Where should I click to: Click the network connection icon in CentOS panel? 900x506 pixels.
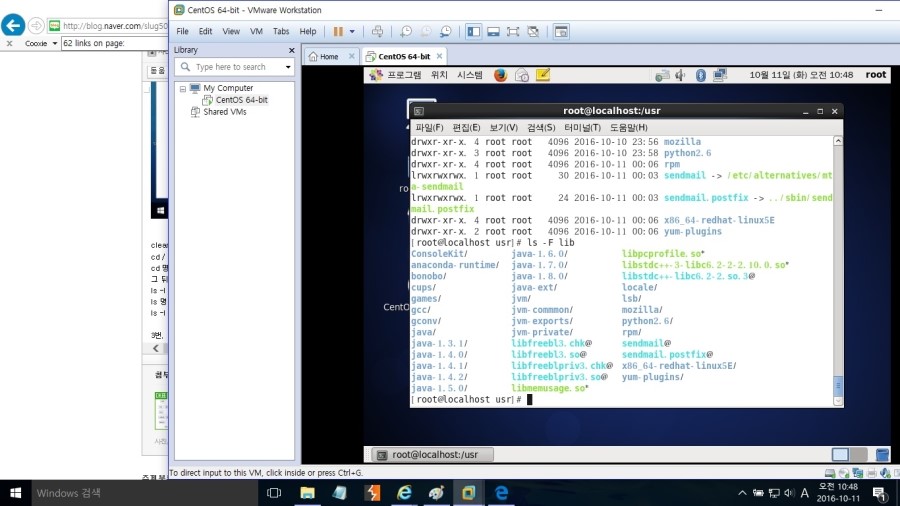720,75
